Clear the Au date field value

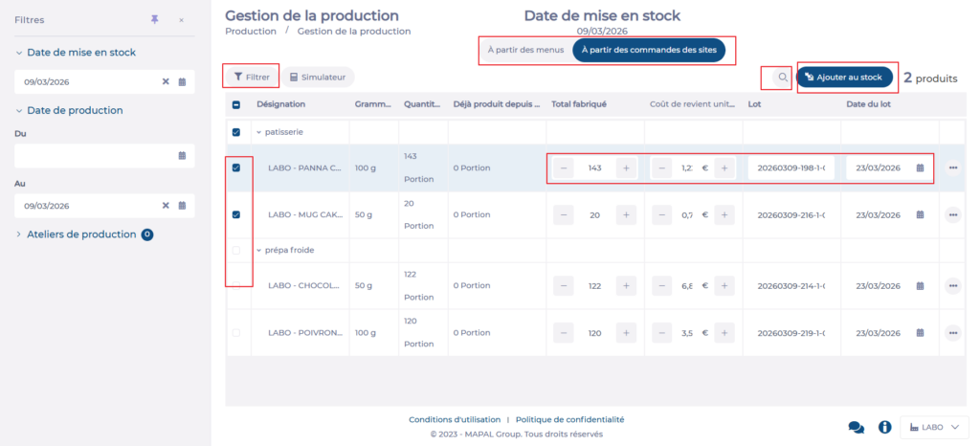click(x=165, y=206)
